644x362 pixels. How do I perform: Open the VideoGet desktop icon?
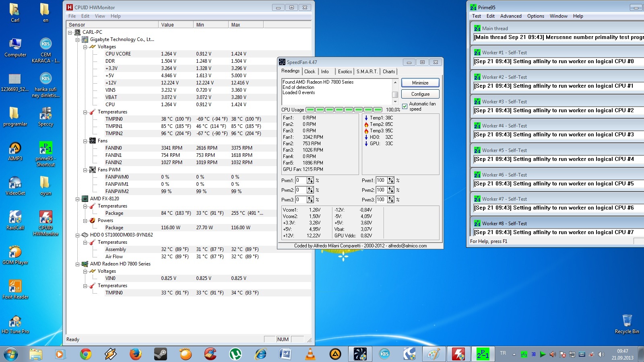click(x=15, y=186)
